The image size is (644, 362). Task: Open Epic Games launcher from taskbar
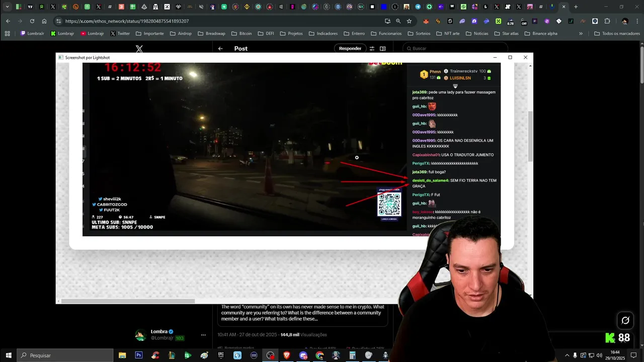(x=221, y=355)
